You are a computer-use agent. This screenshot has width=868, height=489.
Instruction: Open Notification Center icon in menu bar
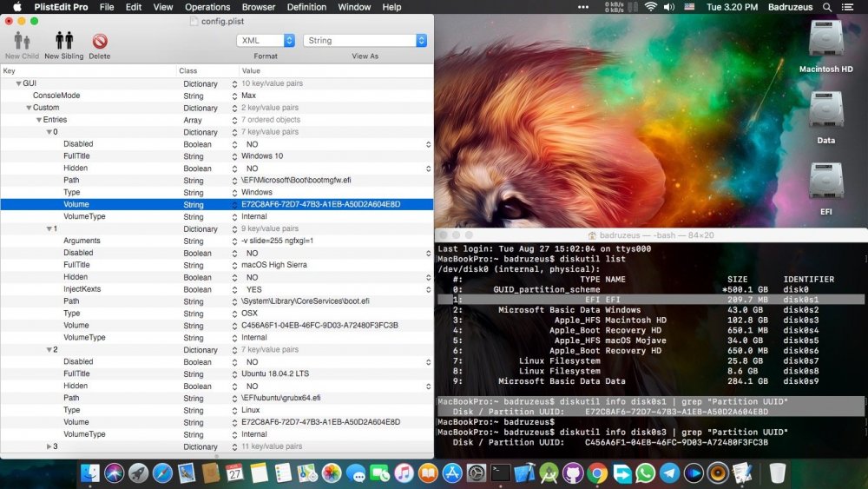[x=847, y=7]
